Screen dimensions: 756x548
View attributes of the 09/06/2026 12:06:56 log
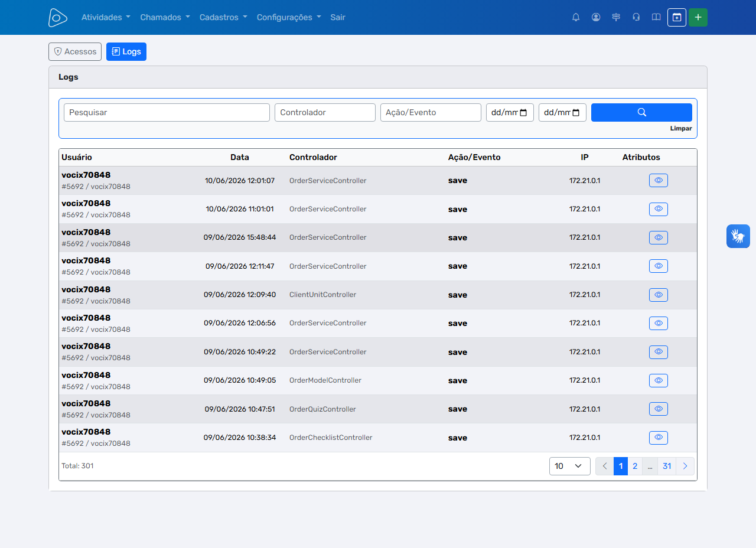click(x=659, y=323)
